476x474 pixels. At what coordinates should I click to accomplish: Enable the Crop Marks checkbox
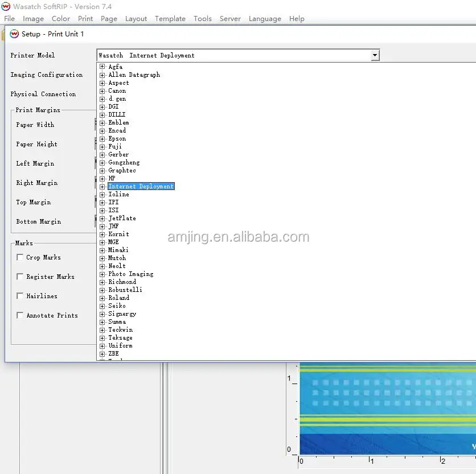(20, 257)
